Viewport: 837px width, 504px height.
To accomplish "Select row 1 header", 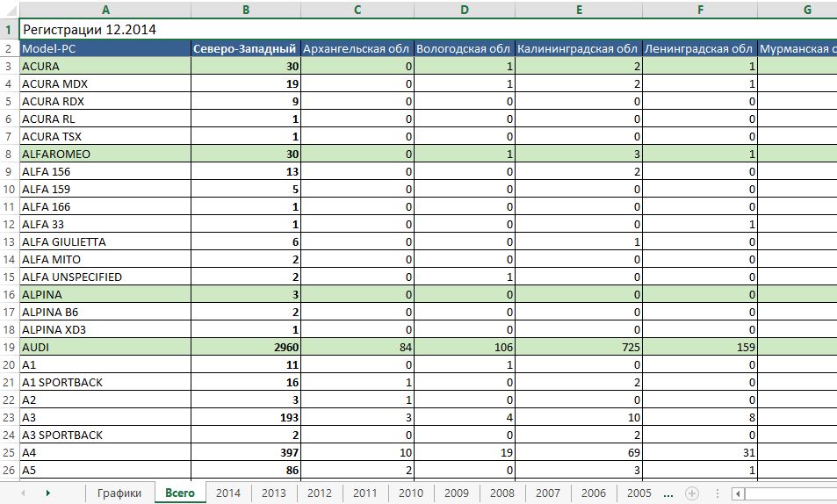I will tap(9, 29).
